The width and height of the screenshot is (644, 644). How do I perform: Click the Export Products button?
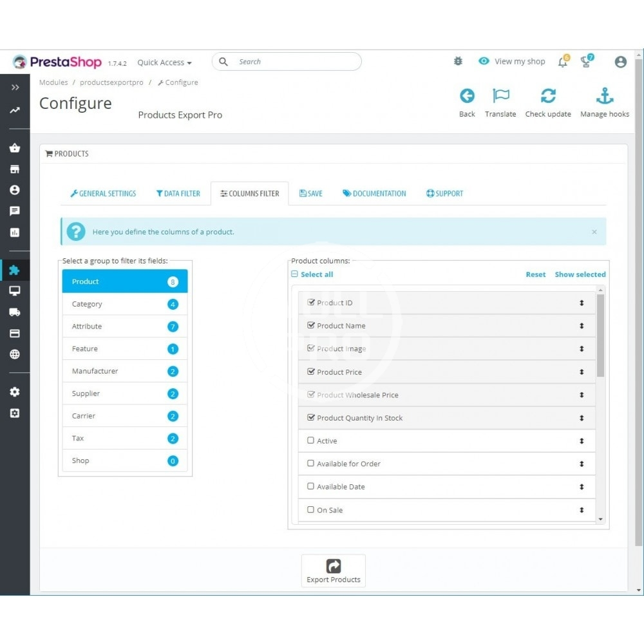tap(333, 571)
